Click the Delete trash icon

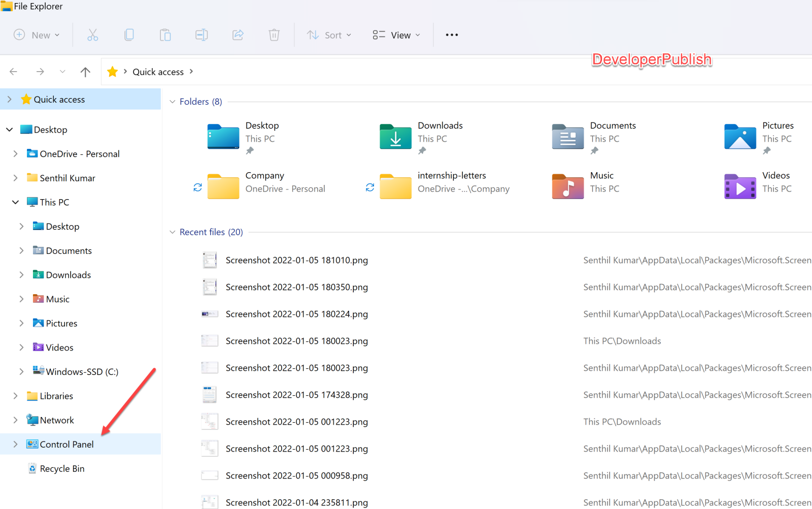274,35
